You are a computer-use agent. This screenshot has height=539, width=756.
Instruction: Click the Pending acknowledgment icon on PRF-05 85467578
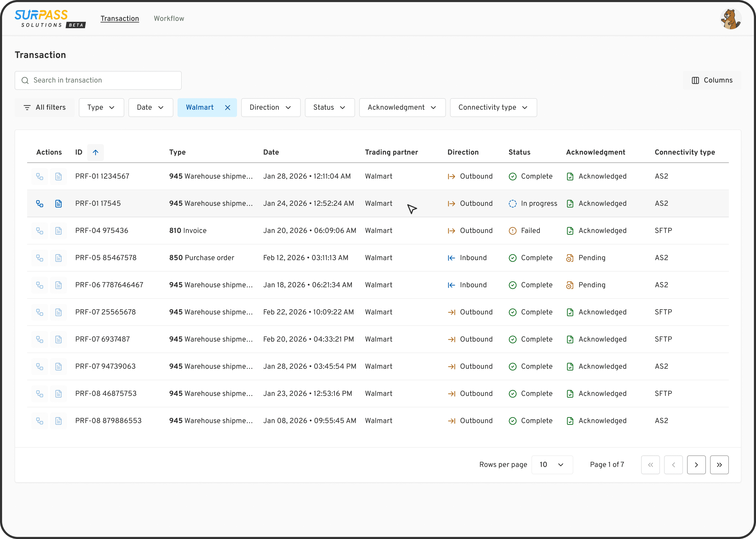[570, 257]
